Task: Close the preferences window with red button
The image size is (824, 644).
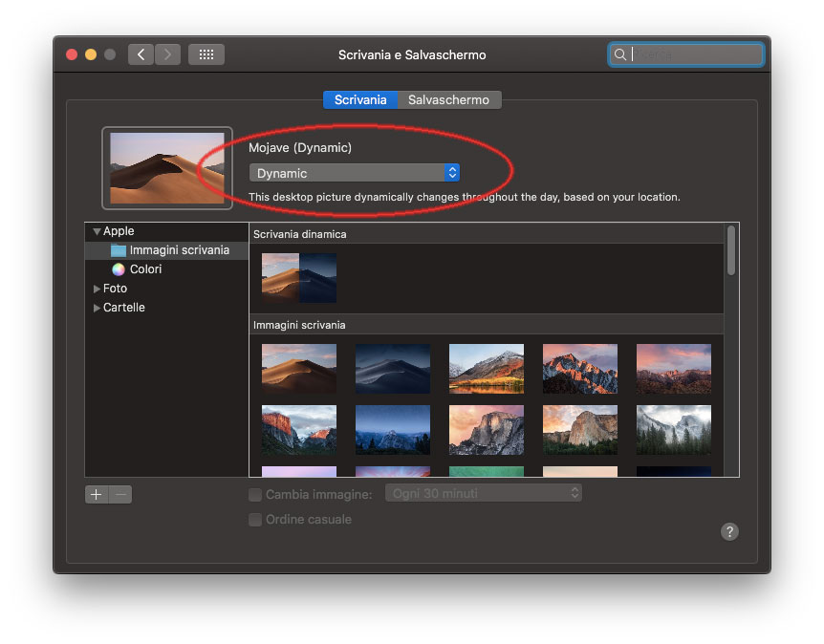Action: click(72, 54)
